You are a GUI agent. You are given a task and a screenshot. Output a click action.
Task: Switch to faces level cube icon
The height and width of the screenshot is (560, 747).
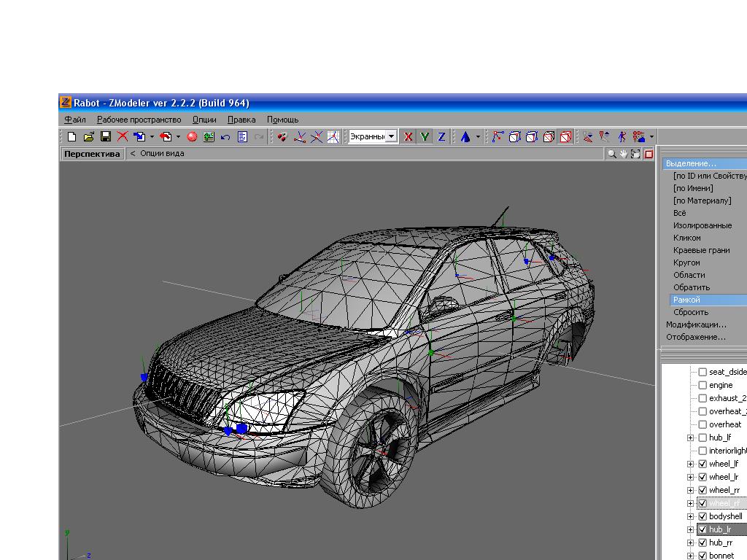pyautogui.click(x=532, y=137)
